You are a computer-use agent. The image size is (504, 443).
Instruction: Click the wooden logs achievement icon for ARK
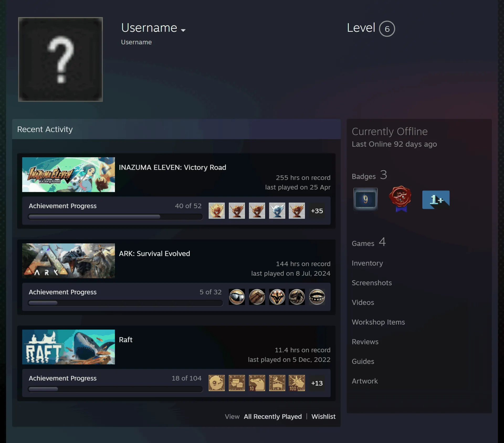coord(257,297)
